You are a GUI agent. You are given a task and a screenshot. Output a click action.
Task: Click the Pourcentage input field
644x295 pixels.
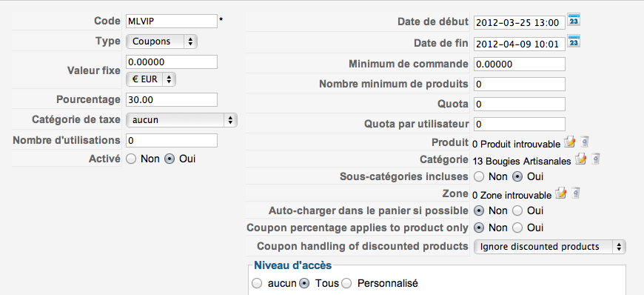point(172,100)
